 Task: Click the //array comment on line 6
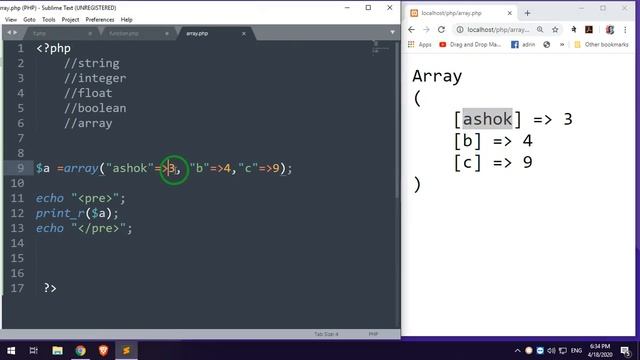(x=88, y=123)
